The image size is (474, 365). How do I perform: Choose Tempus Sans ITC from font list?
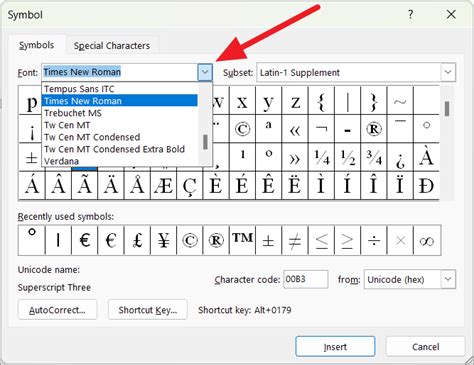tap(120, 89)
